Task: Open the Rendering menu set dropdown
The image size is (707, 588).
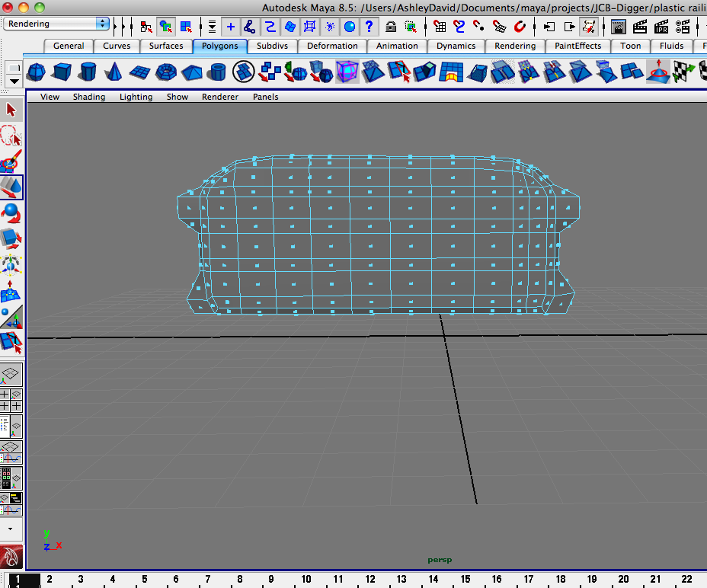Action: coord(56,24)
